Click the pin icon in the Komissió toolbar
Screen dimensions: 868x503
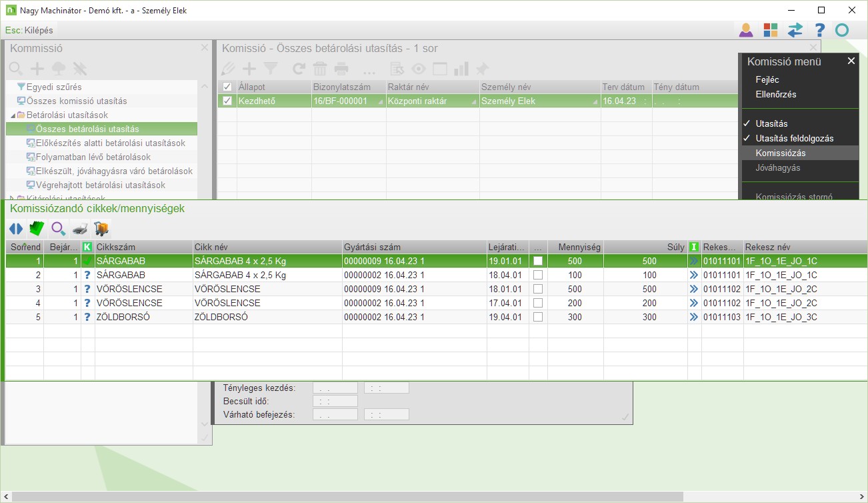tap(482, 68)
